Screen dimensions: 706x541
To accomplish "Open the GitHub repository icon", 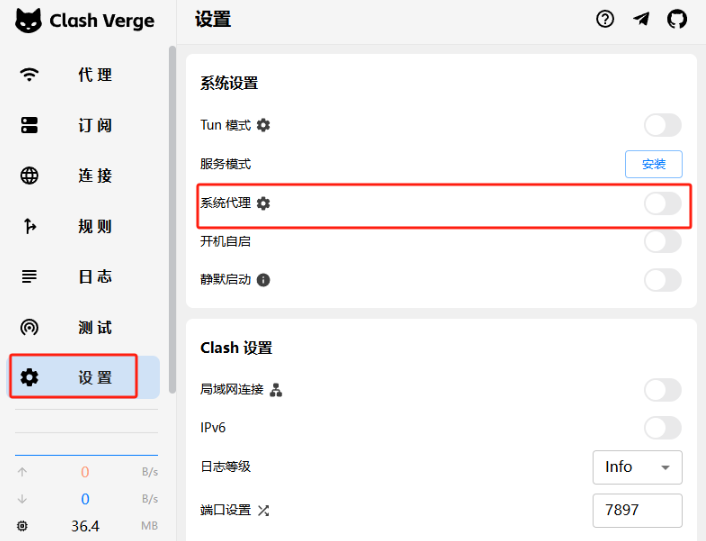I will [x=677, y=19].
